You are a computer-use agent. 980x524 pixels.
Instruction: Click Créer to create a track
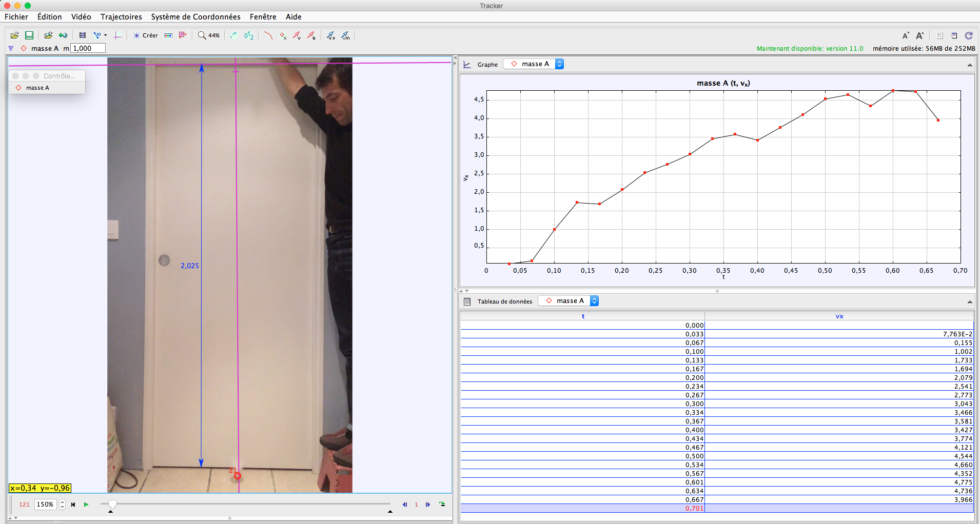point(146,35)
